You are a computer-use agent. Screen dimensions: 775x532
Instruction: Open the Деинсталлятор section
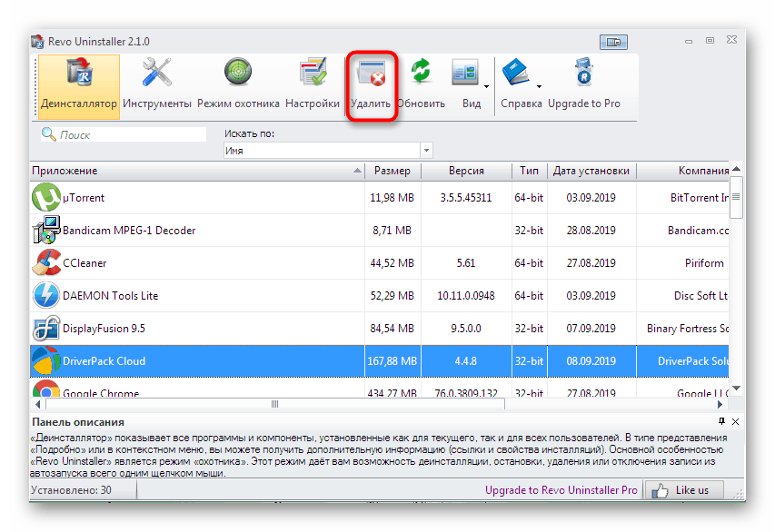tap(79, 86)
